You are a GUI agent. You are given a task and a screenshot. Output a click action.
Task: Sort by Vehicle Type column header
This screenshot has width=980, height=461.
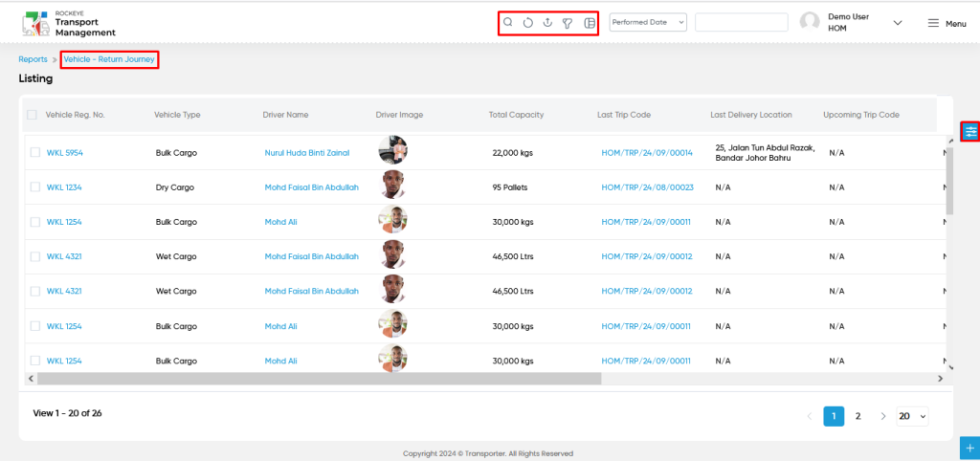[177, 115]
